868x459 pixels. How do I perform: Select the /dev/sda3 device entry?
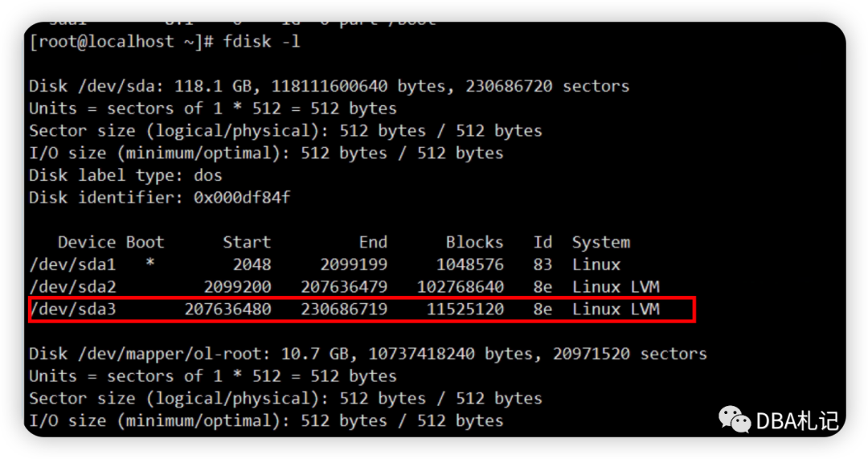[72, 309]
